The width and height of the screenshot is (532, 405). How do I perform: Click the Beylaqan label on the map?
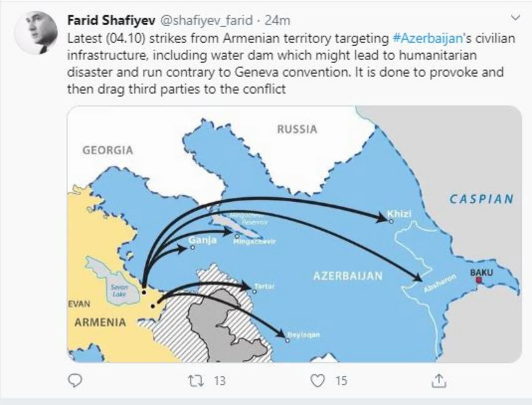tap(304, 335)
